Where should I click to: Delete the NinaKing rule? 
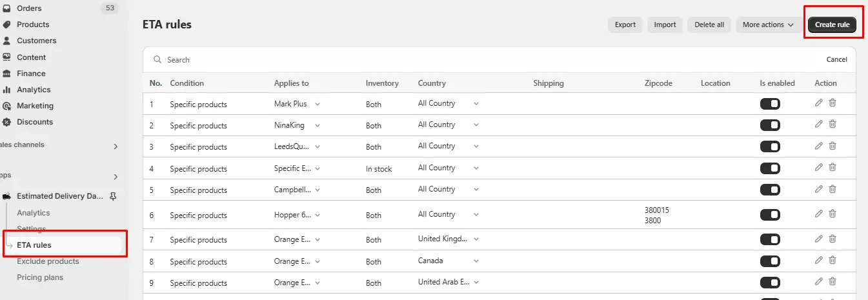coord(833,124)
